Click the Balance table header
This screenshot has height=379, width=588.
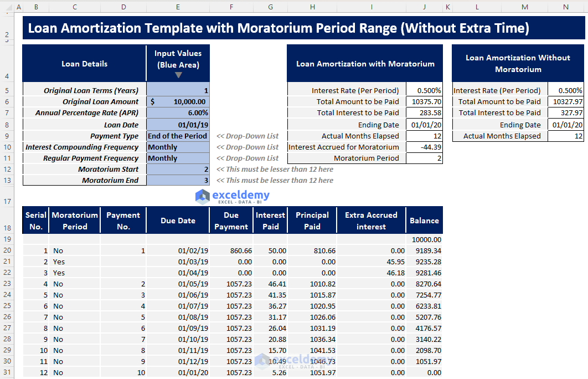[x=424, y=221]
